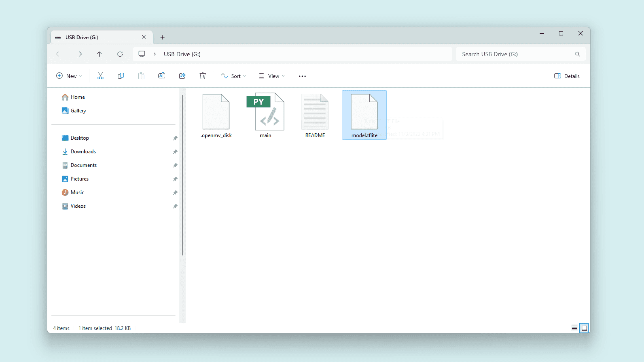The image size is (644, 362).
Task: Click the Copy icon in toolbar
Action: click(121, 76)
